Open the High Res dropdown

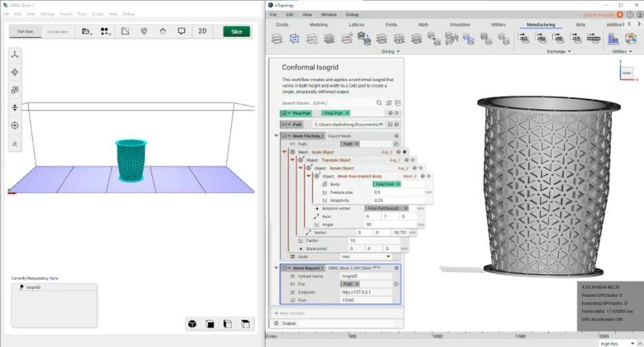(617, 344)
